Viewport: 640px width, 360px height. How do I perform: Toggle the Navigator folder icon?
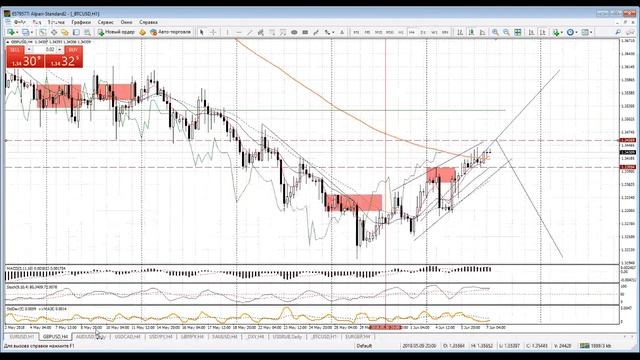65,32
